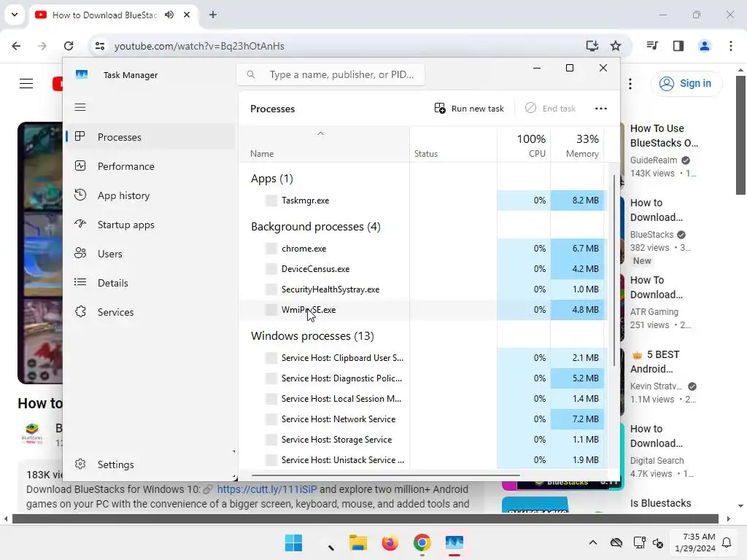Sort processes by Memory column
Screen dimensions: 747x560
click(578, 145)
